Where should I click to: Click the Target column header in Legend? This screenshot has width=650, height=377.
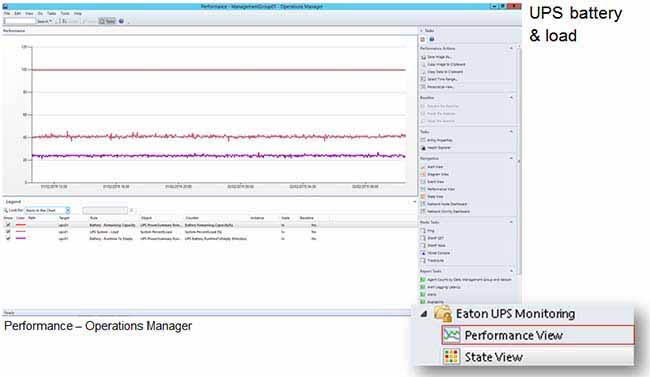[x=64, y=218]
